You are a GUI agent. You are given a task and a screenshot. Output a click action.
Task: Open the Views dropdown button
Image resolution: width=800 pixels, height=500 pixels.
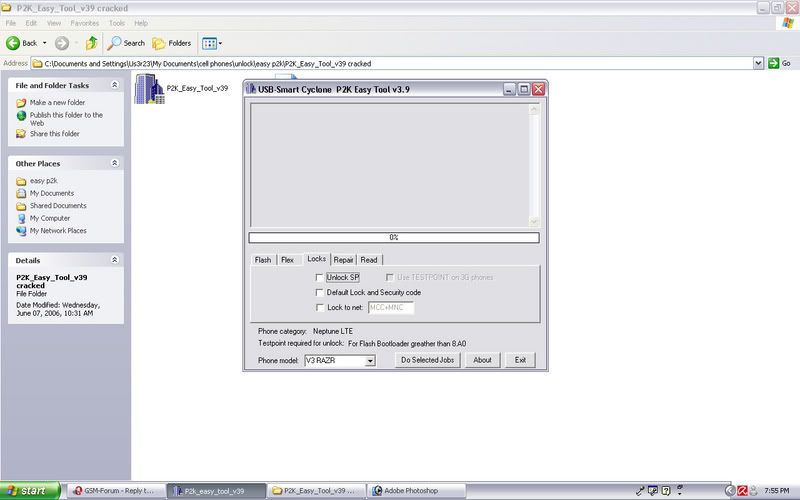click(x=211, y=43)
